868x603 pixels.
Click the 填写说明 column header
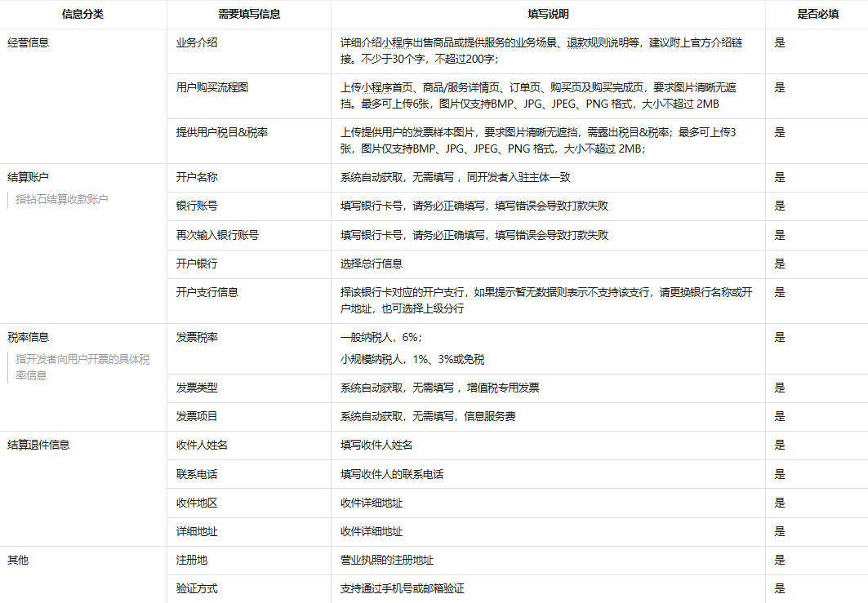point(548,15)
